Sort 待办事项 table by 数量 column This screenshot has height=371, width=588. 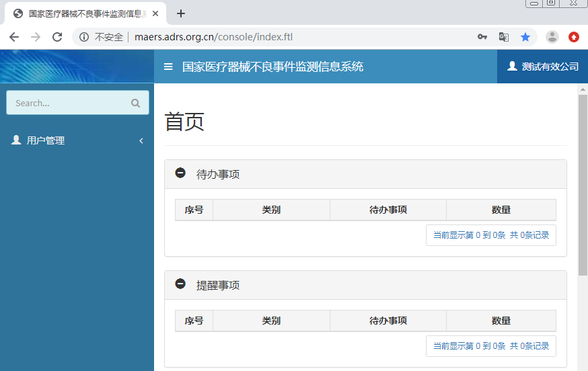(x=501, y=210)
